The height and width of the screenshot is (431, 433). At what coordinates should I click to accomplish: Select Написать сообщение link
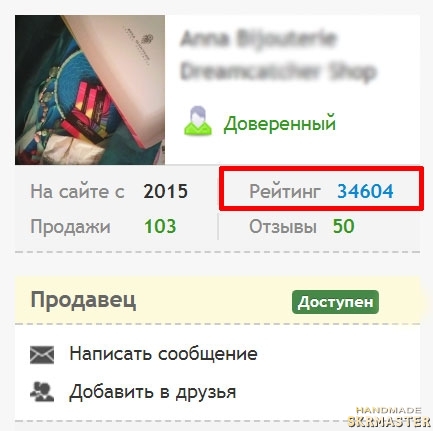tap(163, 354)
